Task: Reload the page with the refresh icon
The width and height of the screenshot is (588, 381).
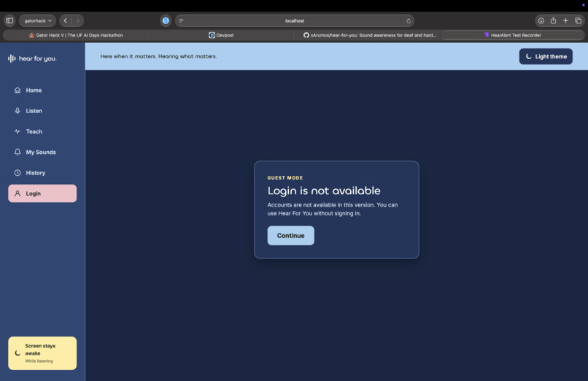Action: [409, 20]
